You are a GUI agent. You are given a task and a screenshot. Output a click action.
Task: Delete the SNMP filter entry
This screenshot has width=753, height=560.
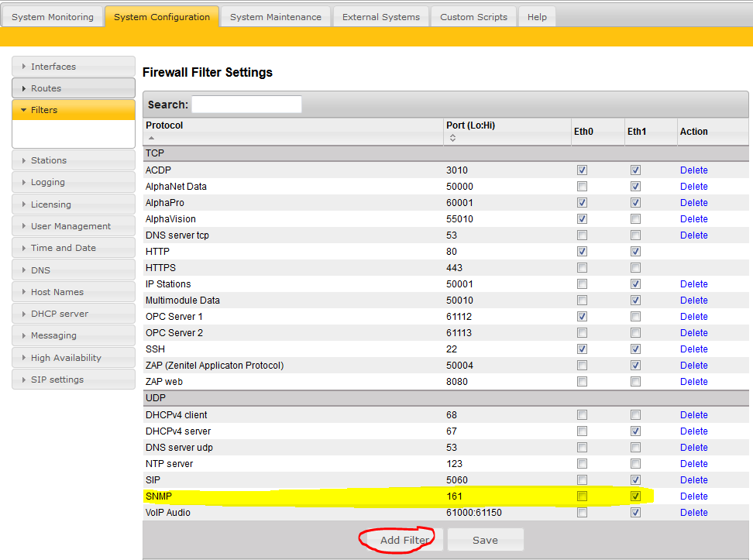693,496
